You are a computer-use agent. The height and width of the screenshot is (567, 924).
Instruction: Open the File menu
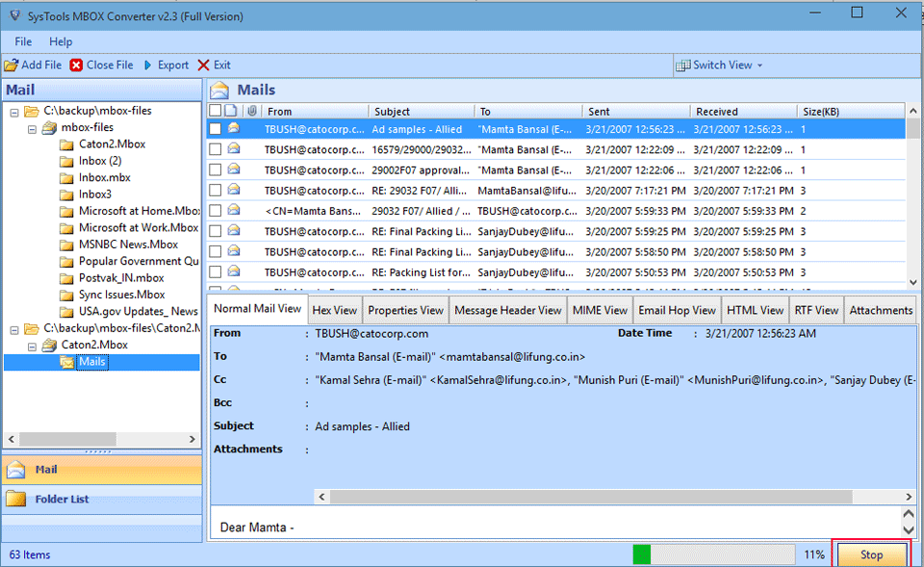(x=23, y=41)
